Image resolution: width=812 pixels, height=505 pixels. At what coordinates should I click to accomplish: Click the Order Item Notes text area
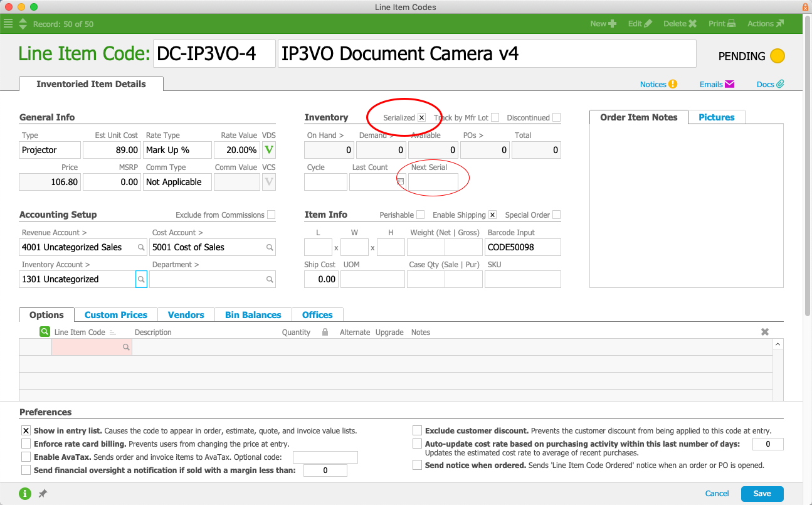click(x=687, y=206)
